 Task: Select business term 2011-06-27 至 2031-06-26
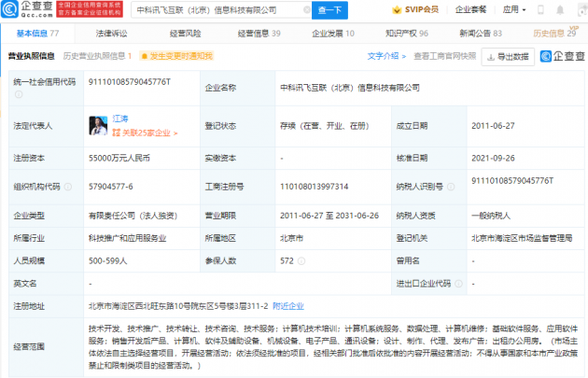pyautogui.click(x=329, y=216)
